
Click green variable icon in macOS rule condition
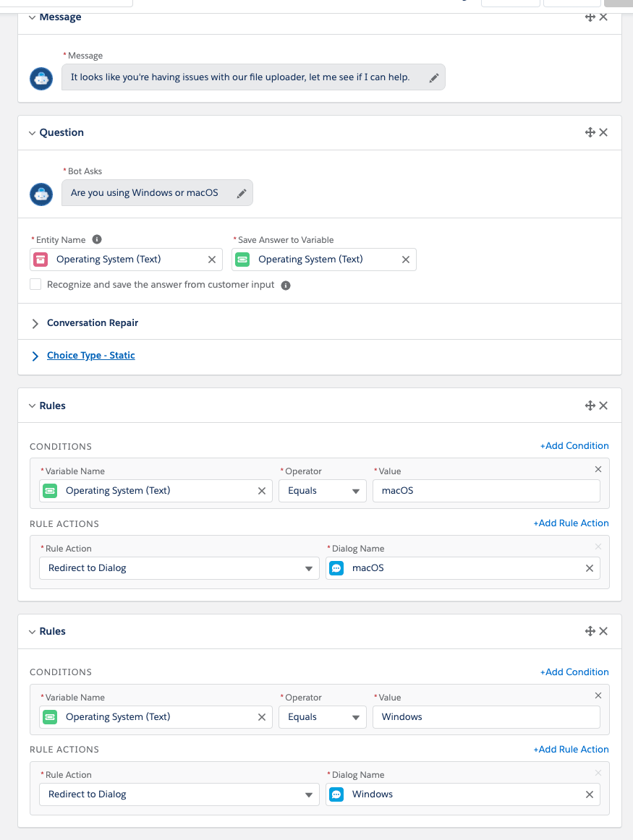point(50,491)
